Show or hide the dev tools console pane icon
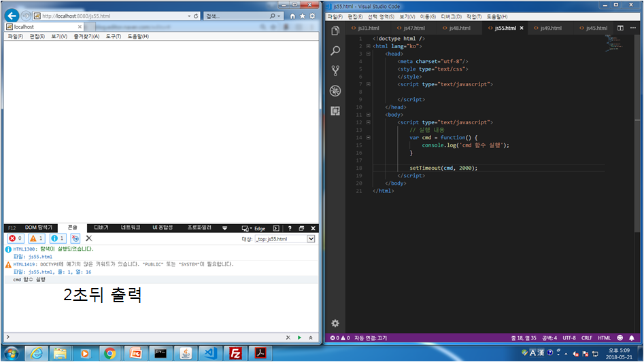The height and width of the screenshot is (362, 644). pos(276,228)
